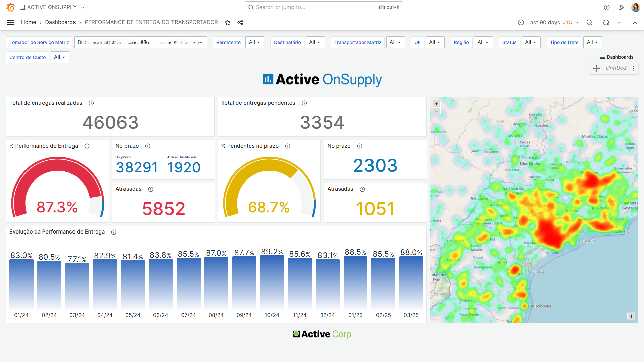This screenshot has height=362, width=644.
Task: Click info icon for Total de entregas realizadas
Action: click(91, 103)
